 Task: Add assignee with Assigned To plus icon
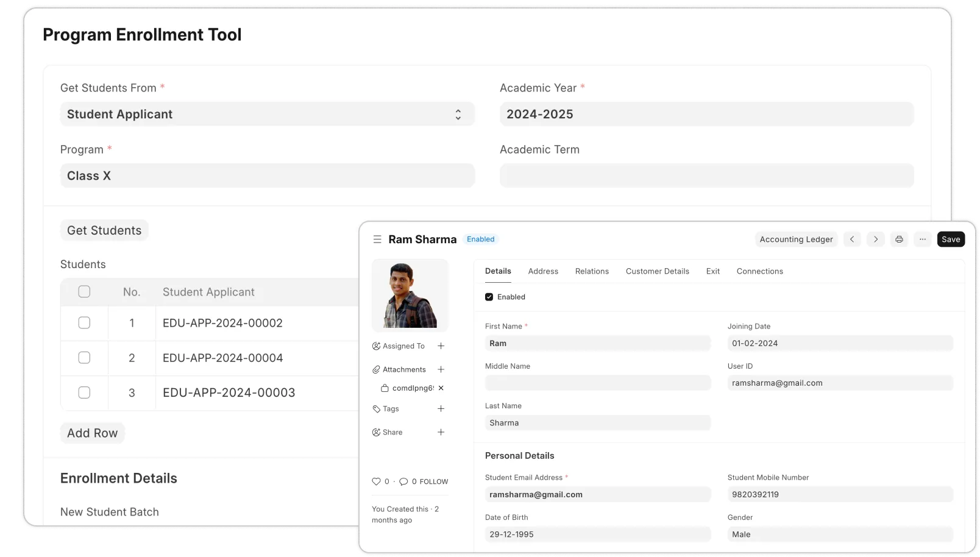point(441,346)
